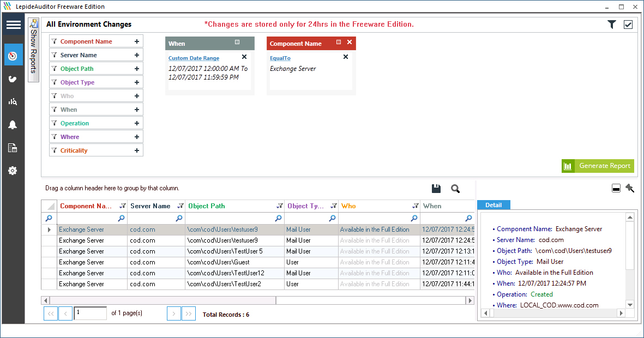Select the row with \com\cod\Users\Guest

[x=258, y=262]
